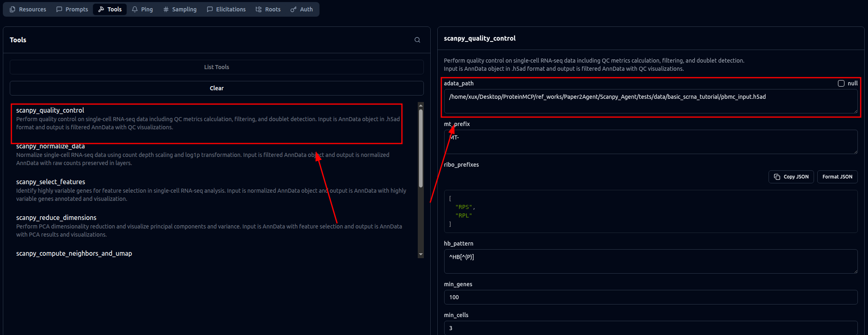The width and height of the screenshot is (868, 335).
Task: Switch to the Prompts tab
Action: pyautogui.click(x=72, y=9)
